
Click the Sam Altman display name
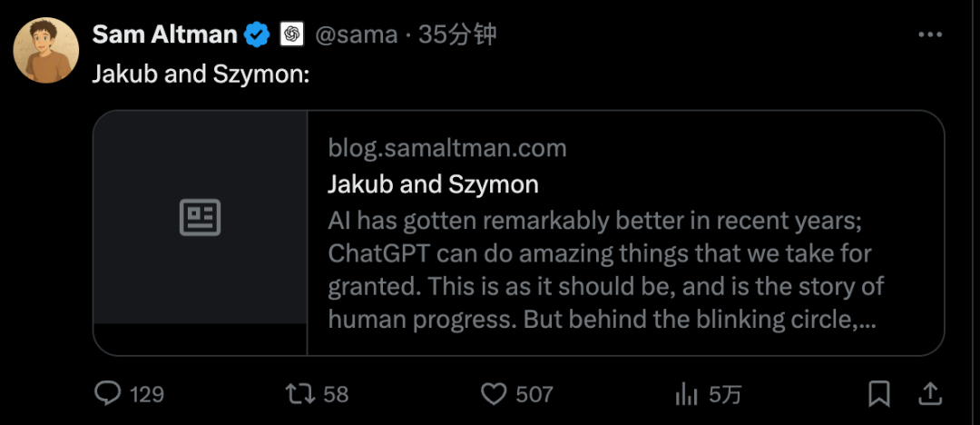pos(164,35)
